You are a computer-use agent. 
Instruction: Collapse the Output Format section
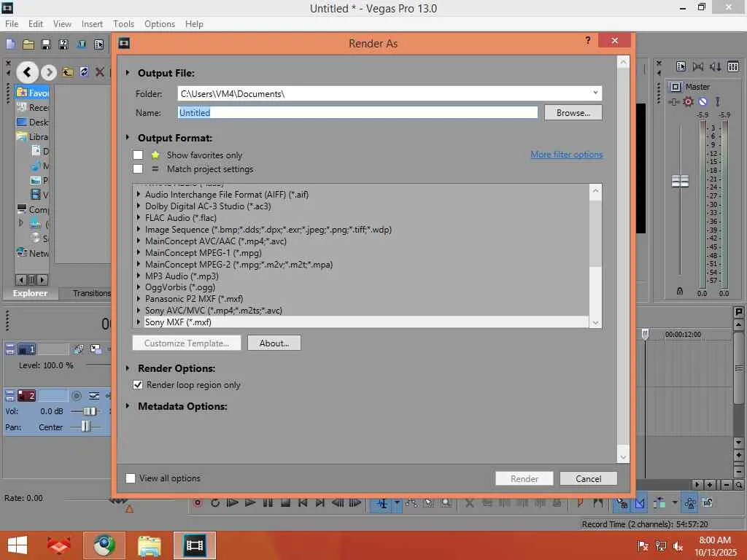(128, 138)
